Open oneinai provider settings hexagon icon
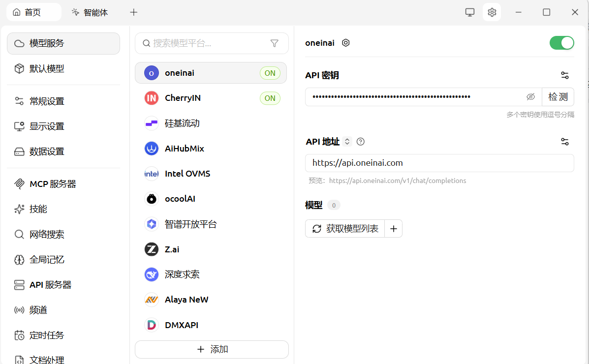589x364 pixels. [x=345, y=43]
